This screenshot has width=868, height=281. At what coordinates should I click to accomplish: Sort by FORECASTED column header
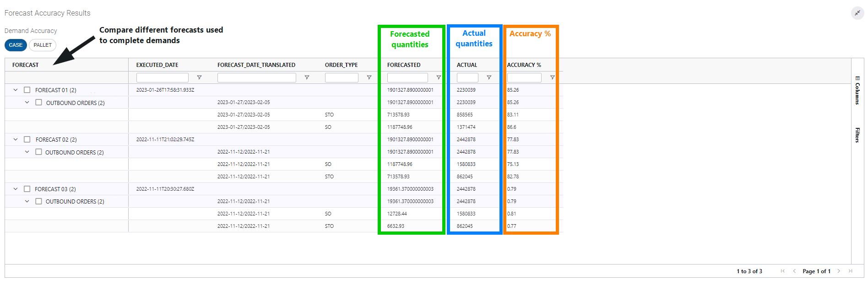click(x=404, y=65)
